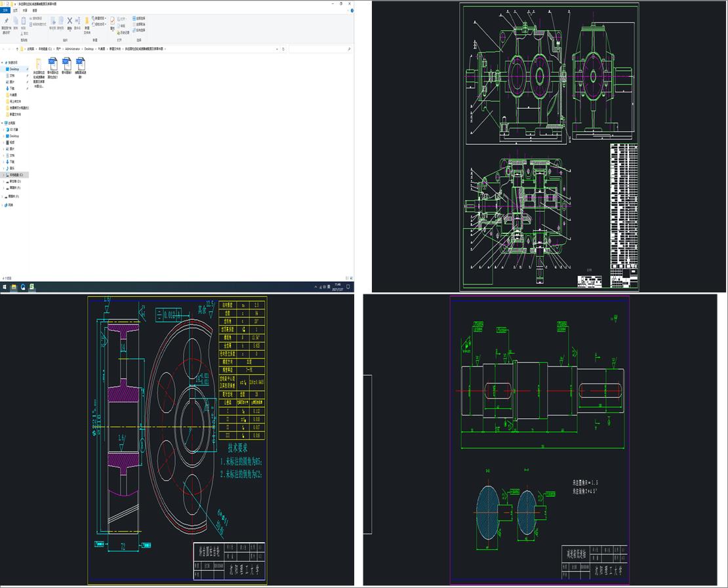Click the up-arrow navigation button
The image size is (728, 588).
coord(16,49)
